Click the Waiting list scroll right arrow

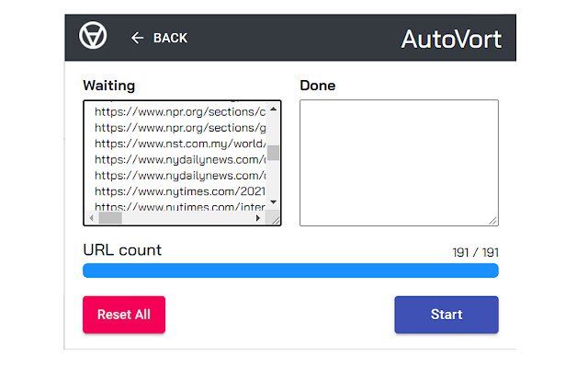(257, 218)
